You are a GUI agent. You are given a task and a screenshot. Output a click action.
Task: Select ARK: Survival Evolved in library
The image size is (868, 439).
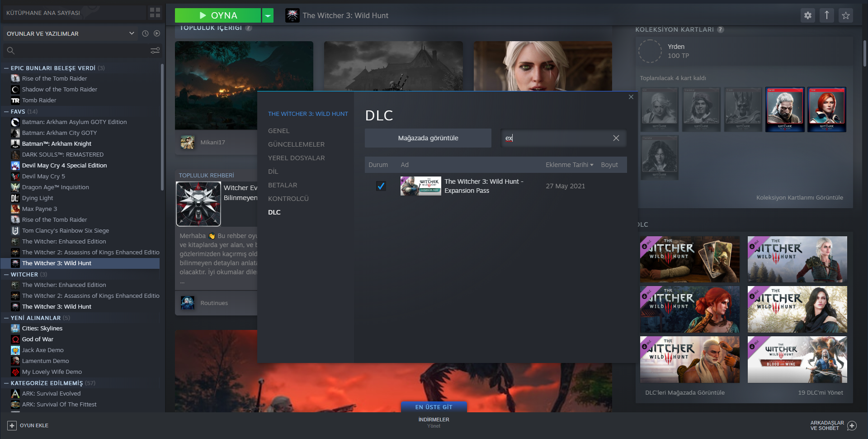[x=51, y=393]
